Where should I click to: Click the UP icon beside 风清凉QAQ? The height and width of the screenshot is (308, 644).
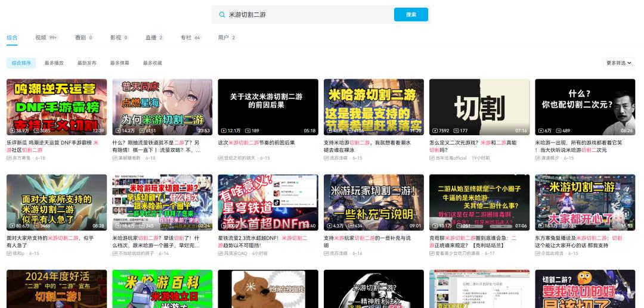click(x=221, y=253)
